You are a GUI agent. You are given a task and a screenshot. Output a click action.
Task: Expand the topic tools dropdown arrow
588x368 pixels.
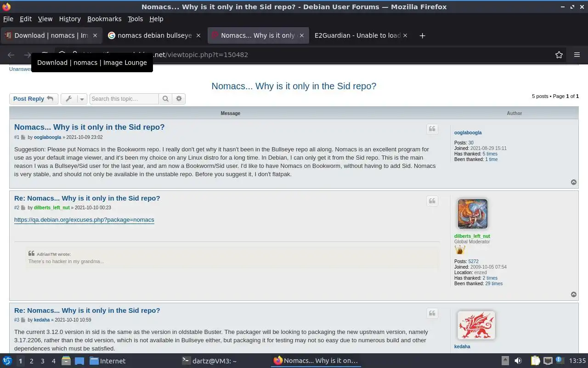click(82, 99)
